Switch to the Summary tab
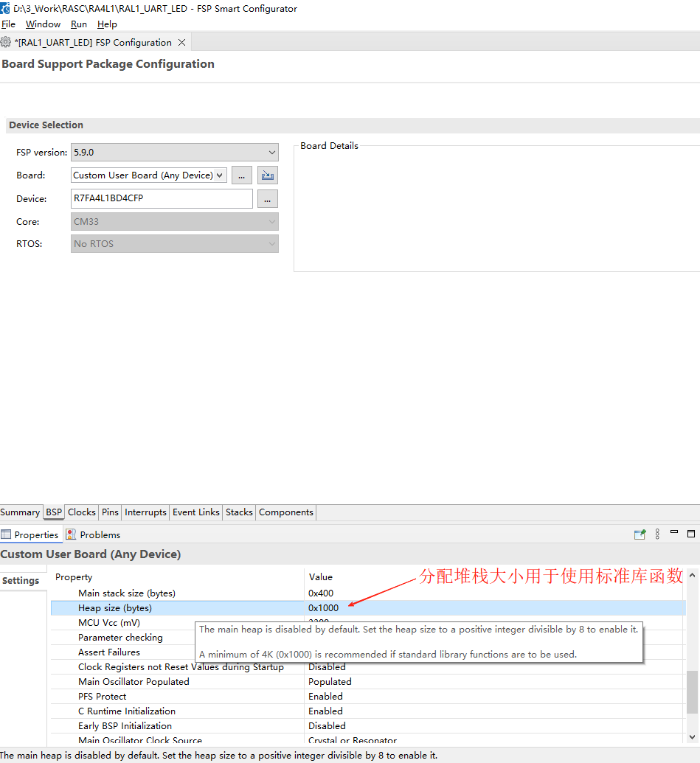Image resolution: width=700 pixels, height=763 pixels. tap(20, 512)
